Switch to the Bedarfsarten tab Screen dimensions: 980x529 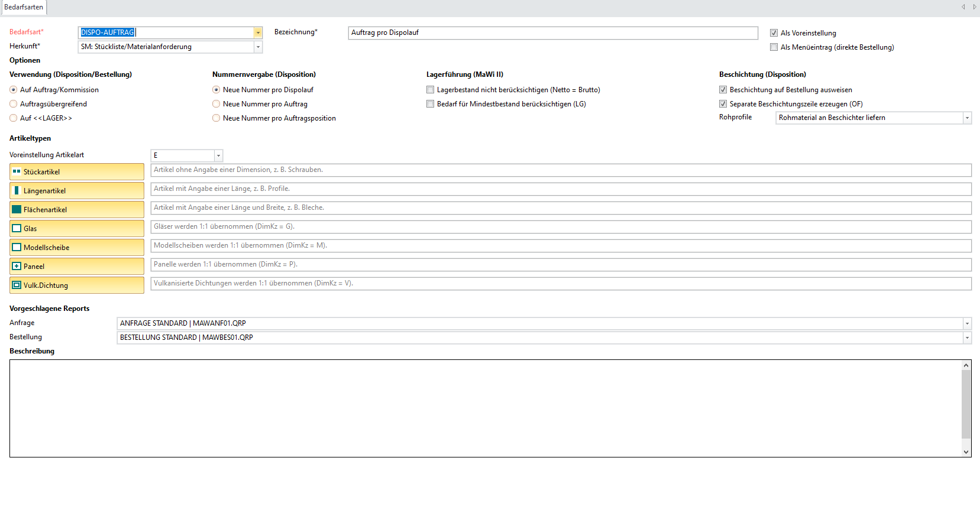coord(24,7)
